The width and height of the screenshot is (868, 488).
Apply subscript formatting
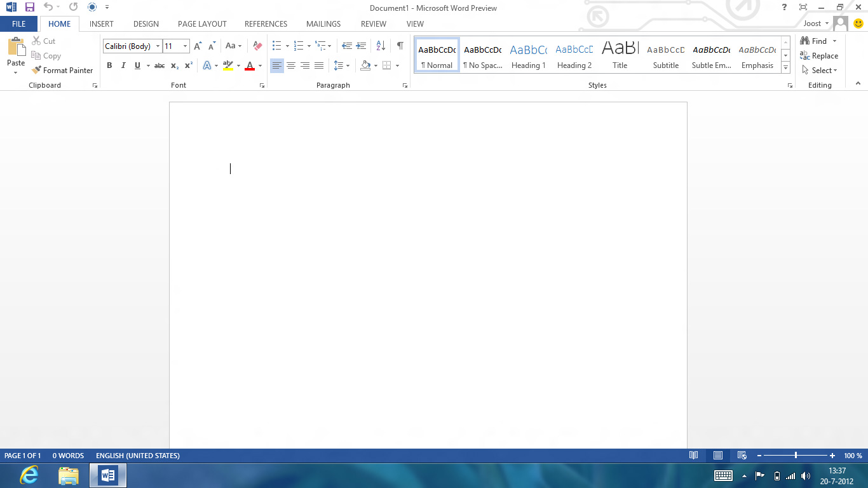175,65
